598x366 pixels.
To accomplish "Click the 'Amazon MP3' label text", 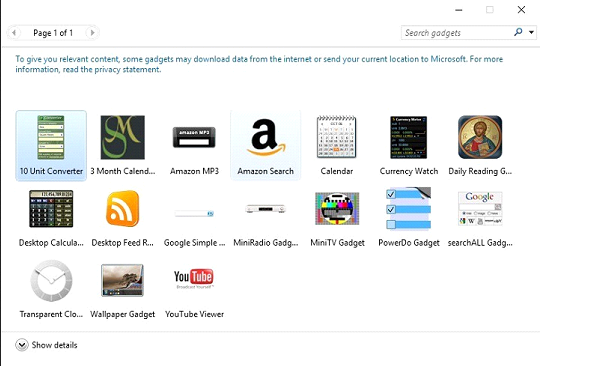I will tap(194, 171).
